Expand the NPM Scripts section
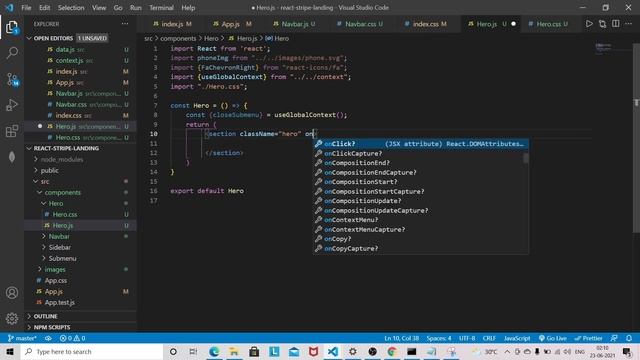Viewport: 640px width, 360px height. [51, 327]
